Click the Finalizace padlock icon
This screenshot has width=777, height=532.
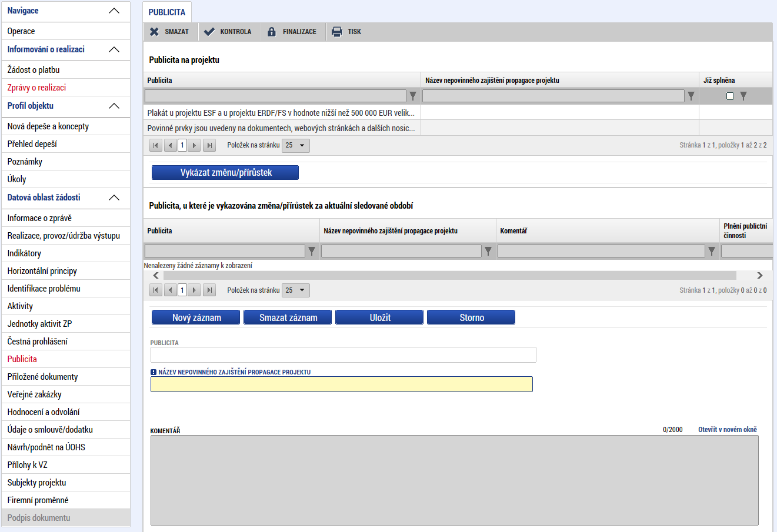coord(271,32)
